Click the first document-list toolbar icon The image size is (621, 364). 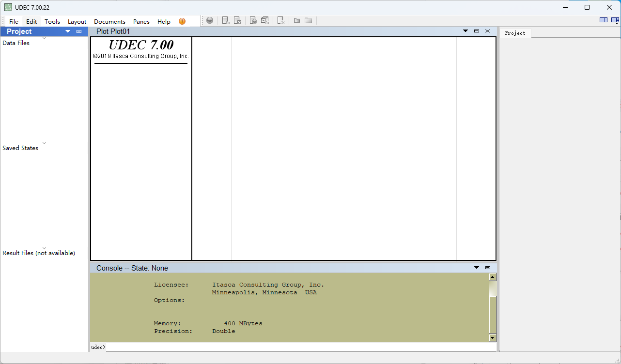(x=226, y=20)
